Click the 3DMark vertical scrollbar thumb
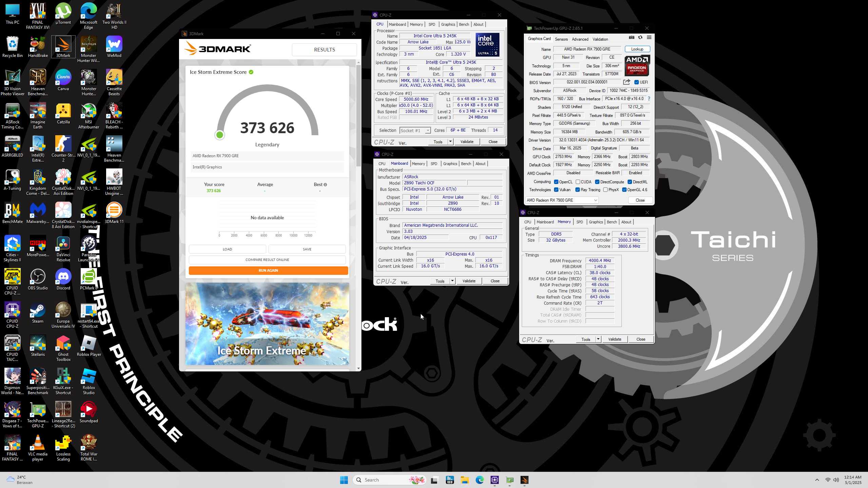The image size is (868, 488). tap(358, 115)
